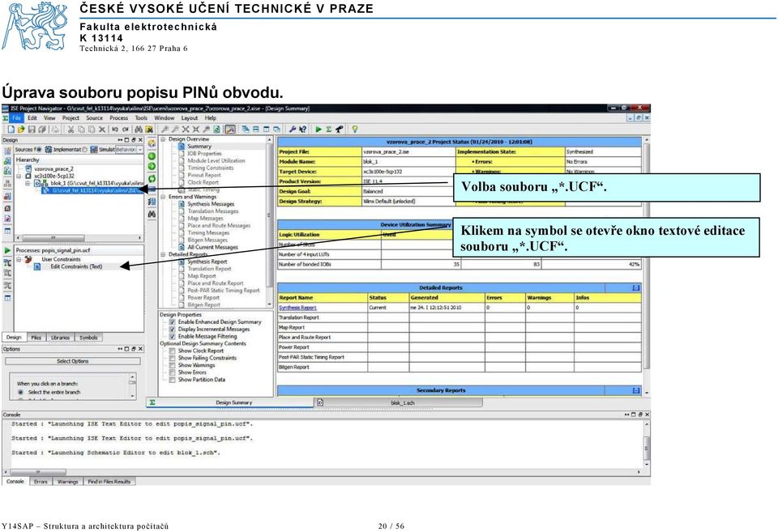Click the Detailed Reports collapse icon at the header's right end
This screenshot has height=532, width=778.
click(x=637, y=287)
